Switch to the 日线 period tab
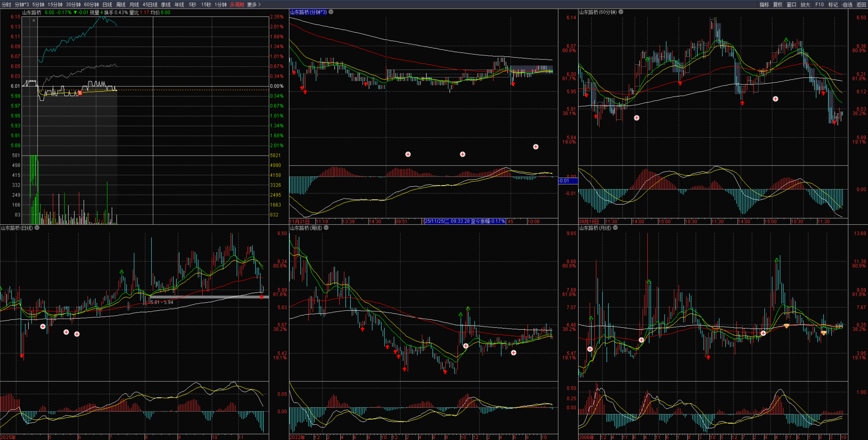Image resolution: width=868 pixels, height=440 pixels. pos(107,4)
